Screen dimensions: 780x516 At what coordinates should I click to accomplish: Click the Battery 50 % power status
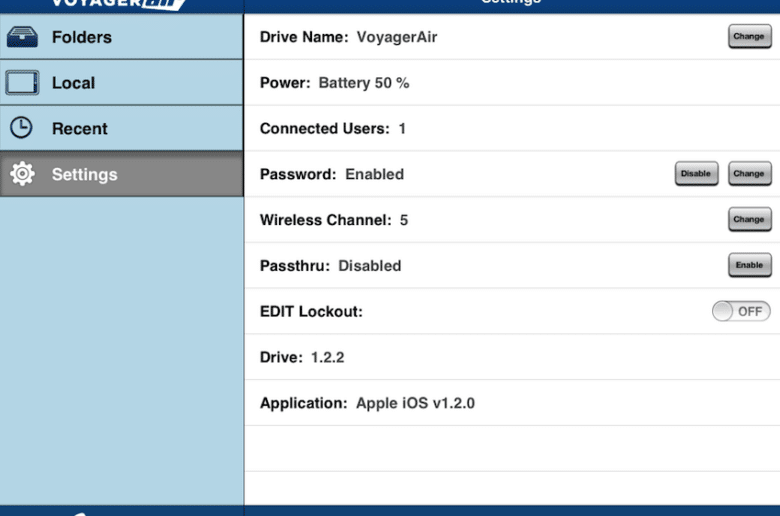[x=364, y=83]
